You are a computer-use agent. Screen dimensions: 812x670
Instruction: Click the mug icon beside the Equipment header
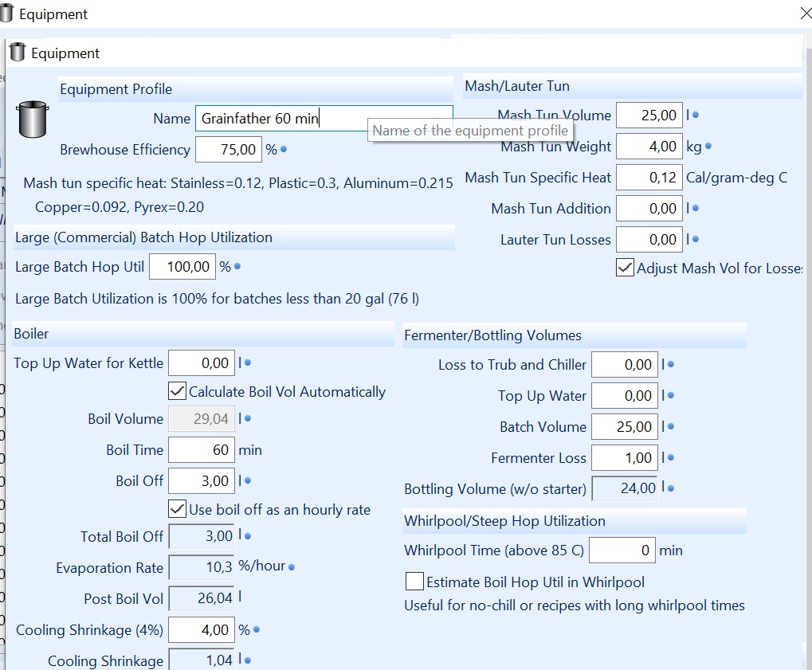pos(16,53)
